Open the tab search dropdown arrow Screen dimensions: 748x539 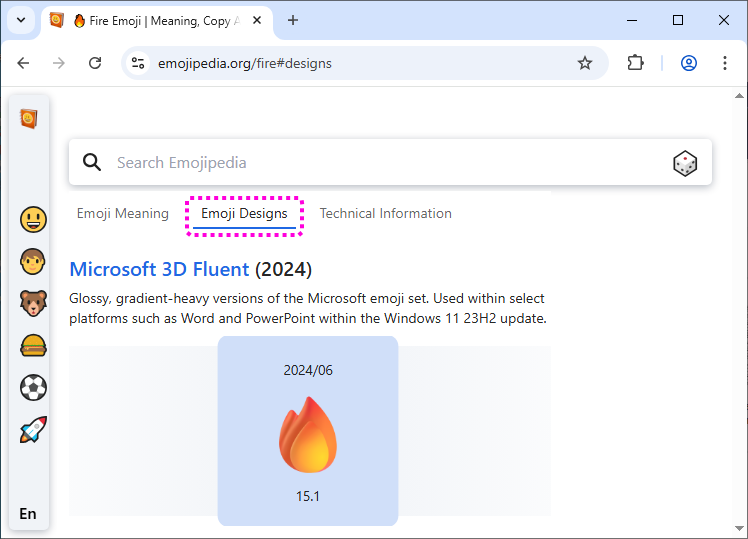point(21,21)
